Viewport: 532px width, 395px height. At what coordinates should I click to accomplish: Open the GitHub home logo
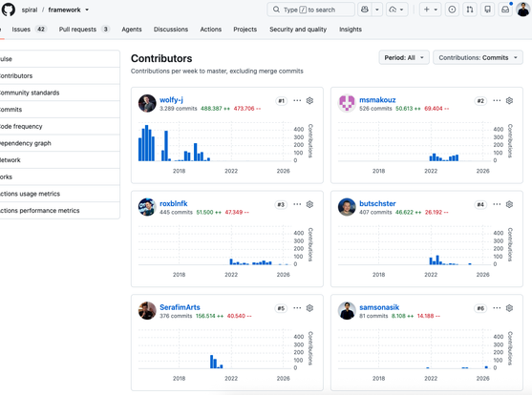[x=9, y=10]
